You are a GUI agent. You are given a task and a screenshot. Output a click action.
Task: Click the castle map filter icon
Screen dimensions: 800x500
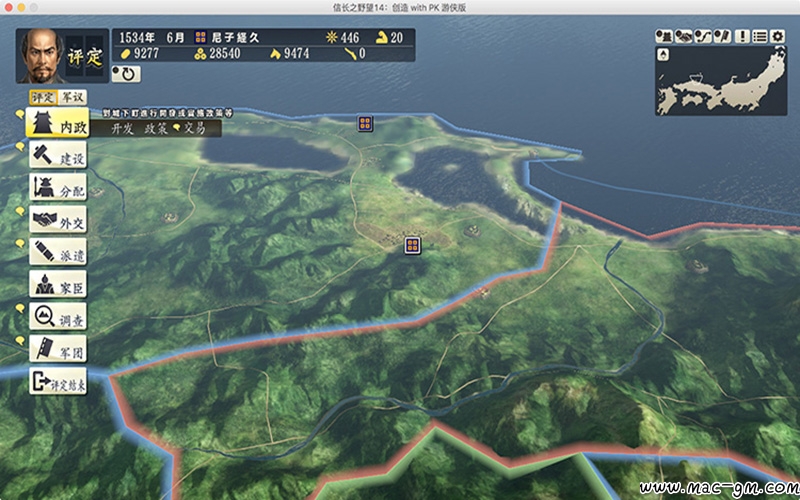(x=664, y=36)
